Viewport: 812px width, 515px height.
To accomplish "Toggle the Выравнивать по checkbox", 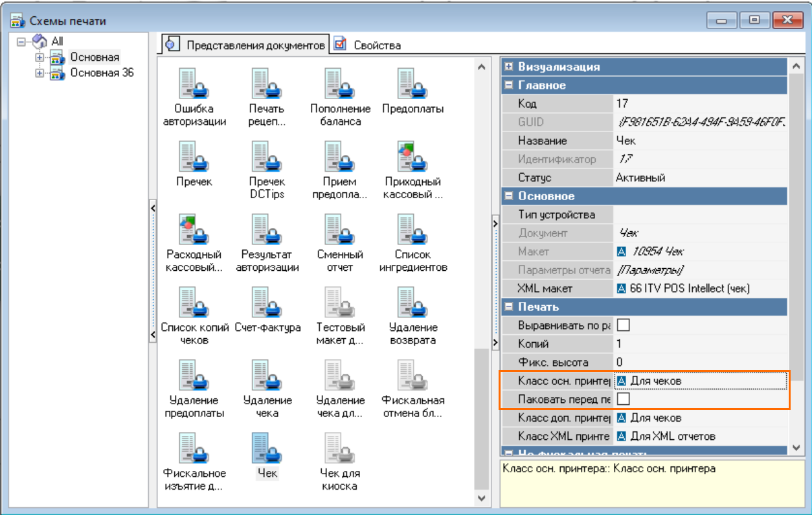I will pos(623,325).
